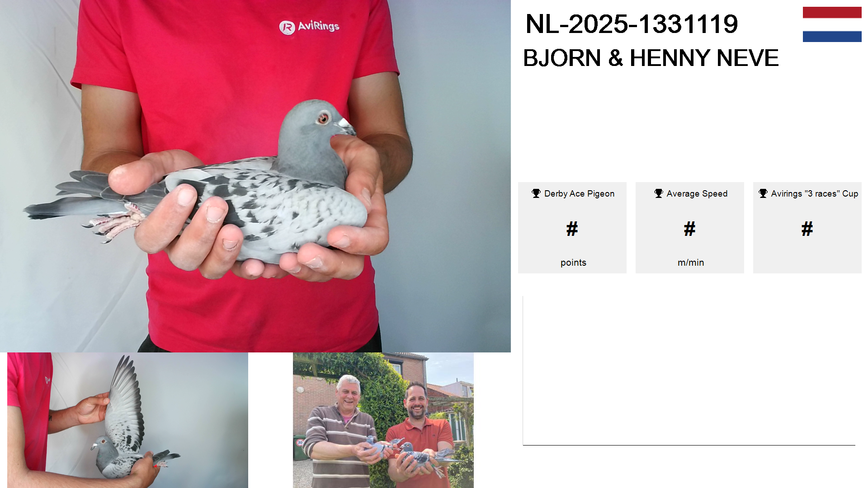The height and width of the screenshot is (488, 868).
Task: Open the Avirings "3 races" Cup card
Action: [807, 228]
